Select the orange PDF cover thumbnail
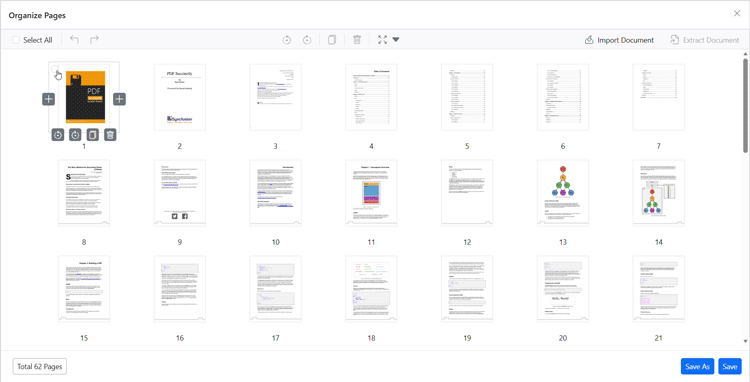Screen dimensions: 750x382 click(85, 97)
